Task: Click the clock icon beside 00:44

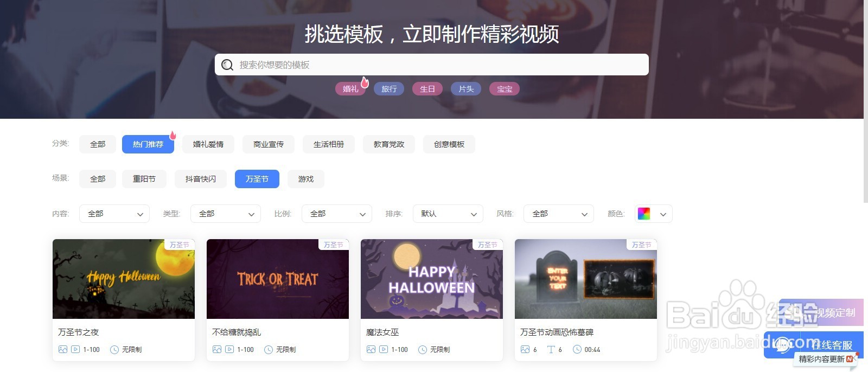Action: (577, 350)
